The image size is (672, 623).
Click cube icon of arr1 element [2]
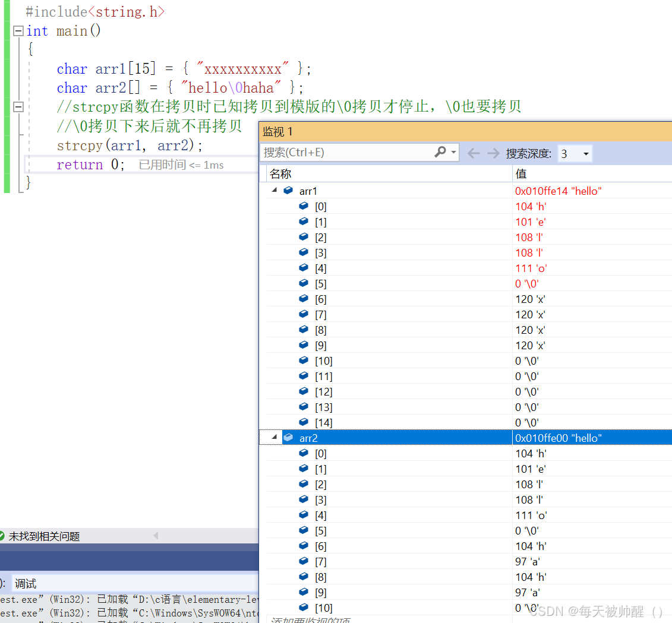(304, 236)
